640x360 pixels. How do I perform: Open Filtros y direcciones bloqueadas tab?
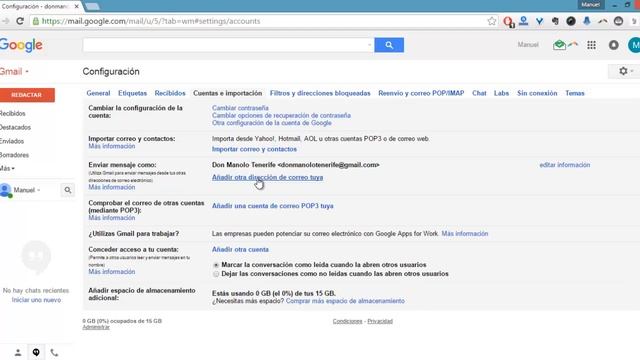tap(320, 93)
